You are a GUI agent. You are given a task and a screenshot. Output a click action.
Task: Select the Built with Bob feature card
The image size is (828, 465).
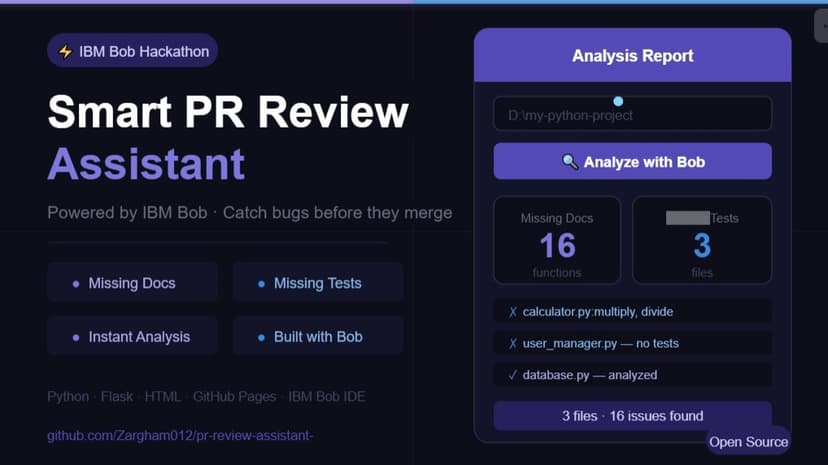point(318,337)
